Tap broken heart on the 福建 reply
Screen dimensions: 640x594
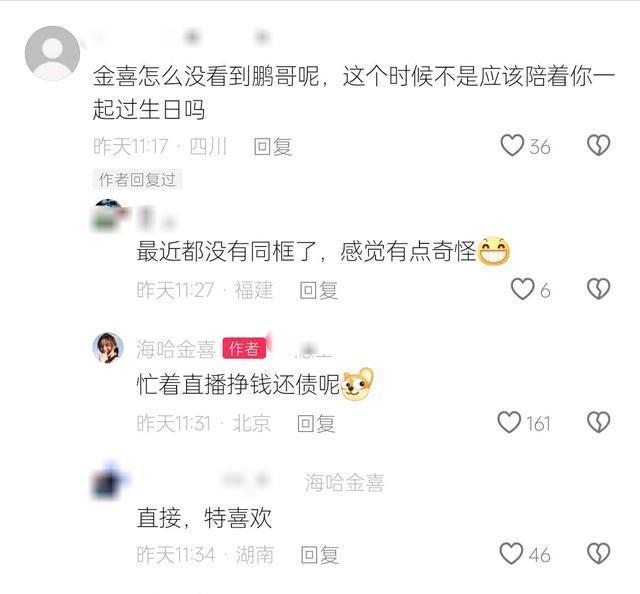[x=598, y=289]
